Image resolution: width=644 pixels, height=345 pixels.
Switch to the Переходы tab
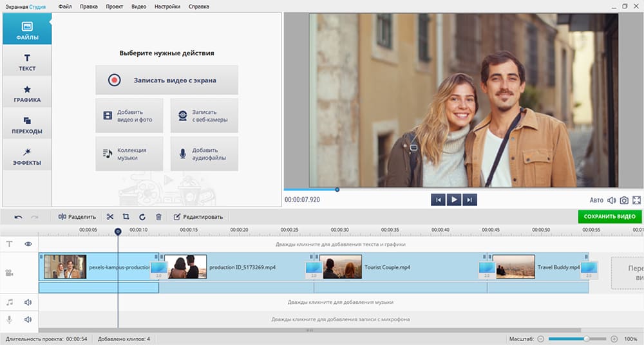point(27,124)
